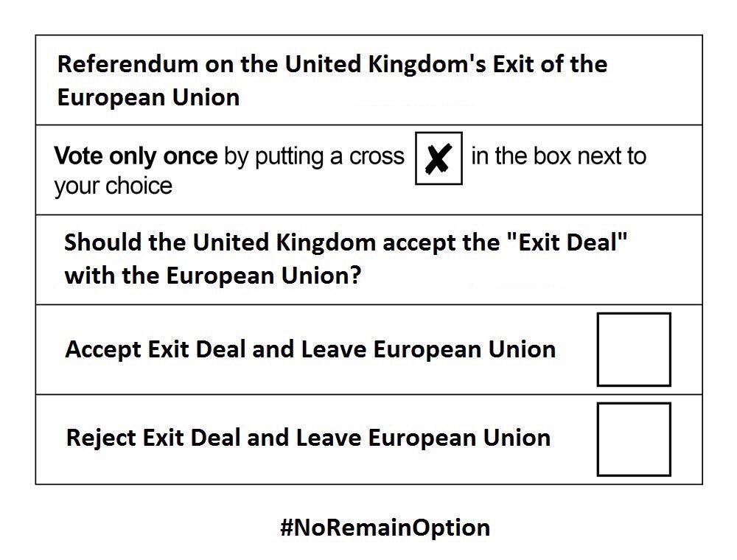Click 'your choice' in the instructions
This screenshot has width=737, height=560.
tap(113, 186)
